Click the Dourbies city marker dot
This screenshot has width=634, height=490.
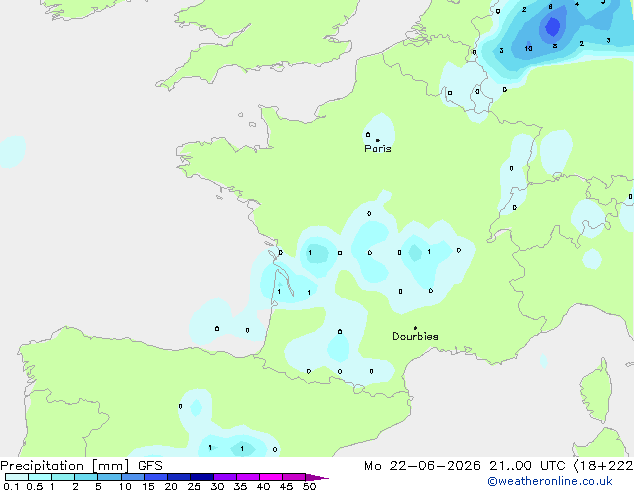pos(415,328)
